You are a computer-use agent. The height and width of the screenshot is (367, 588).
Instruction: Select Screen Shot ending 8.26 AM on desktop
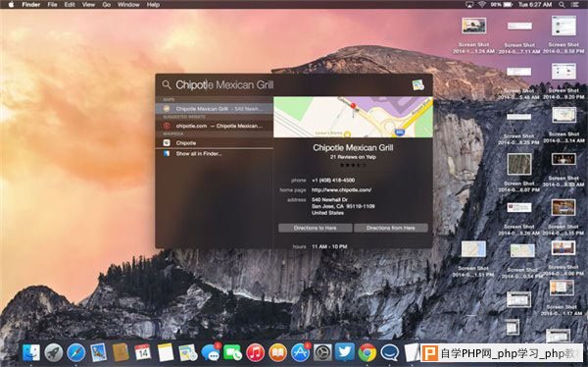coord(519,219)
